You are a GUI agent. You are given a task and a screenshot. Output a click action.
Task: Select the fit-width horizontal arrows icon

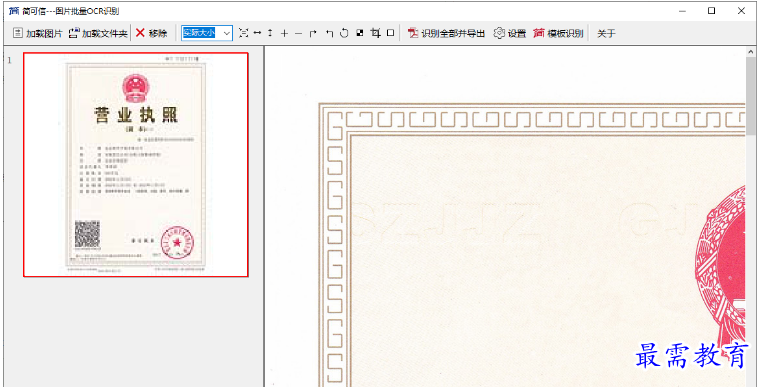(257, 33)
